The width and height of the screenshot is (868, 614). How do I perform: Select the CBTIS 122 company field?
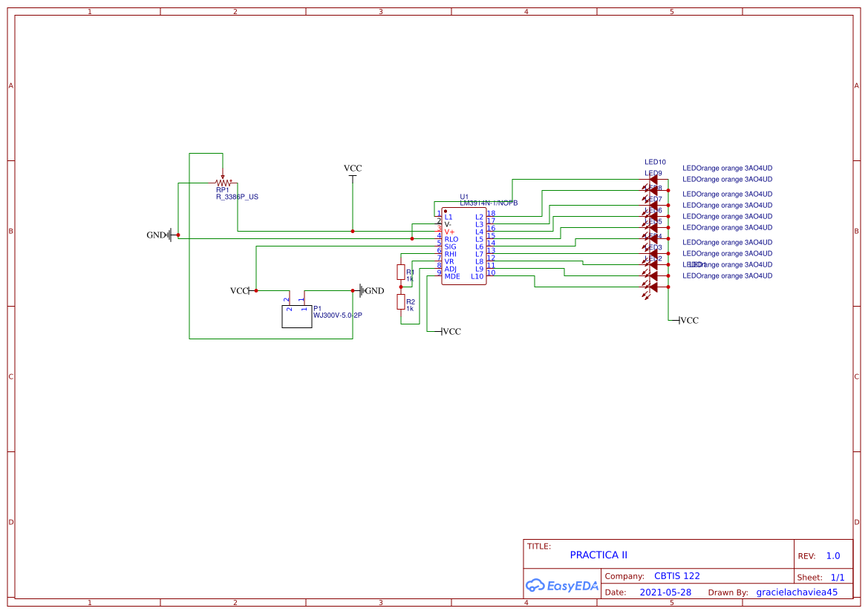coord(676,575)
